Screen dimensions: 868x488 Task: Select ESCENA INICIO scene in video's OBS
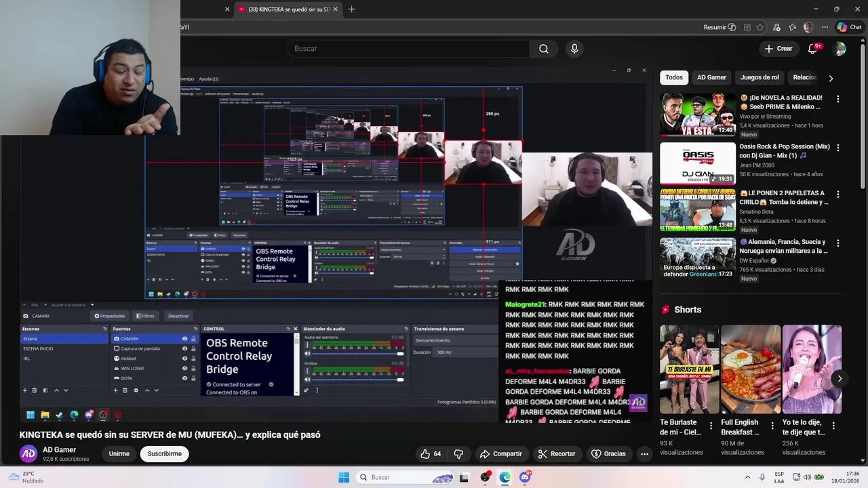pyautogui.click(x=38, y=348)
